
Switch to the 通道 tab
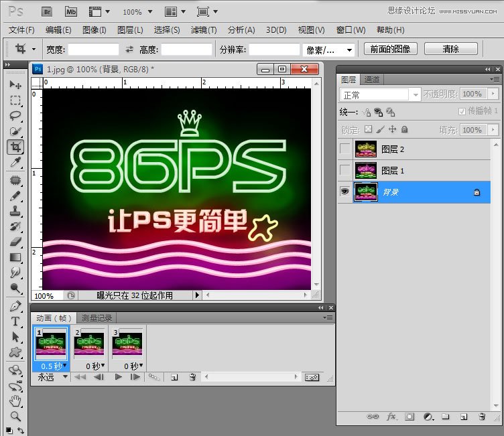point(372,79)
